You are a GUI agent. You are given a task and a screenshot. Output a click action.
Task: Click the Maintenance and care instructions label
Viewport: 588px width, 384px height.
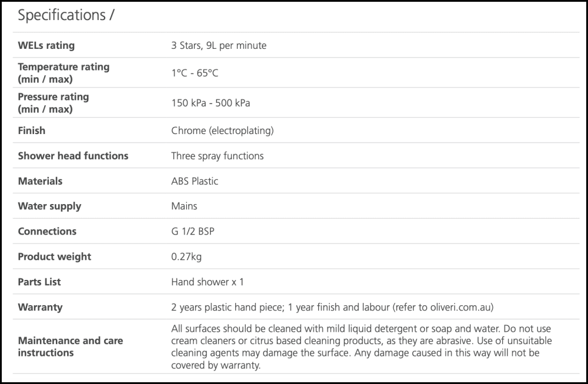71,346
